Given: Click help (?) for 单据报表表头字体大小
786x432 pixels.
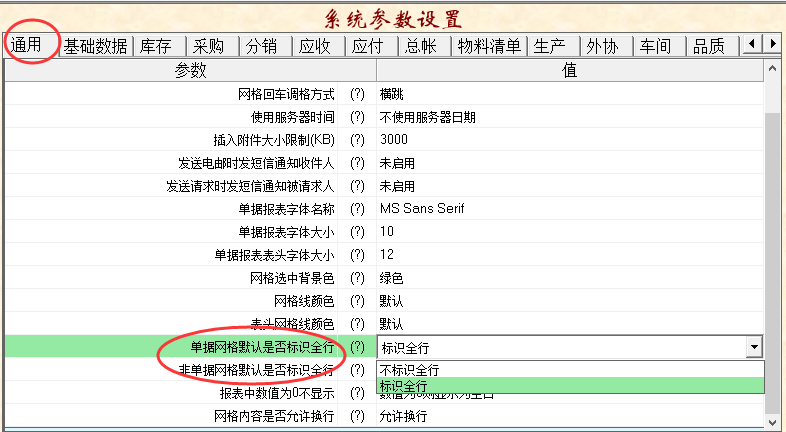Looking at the screenshot, I should click(357, 255).
